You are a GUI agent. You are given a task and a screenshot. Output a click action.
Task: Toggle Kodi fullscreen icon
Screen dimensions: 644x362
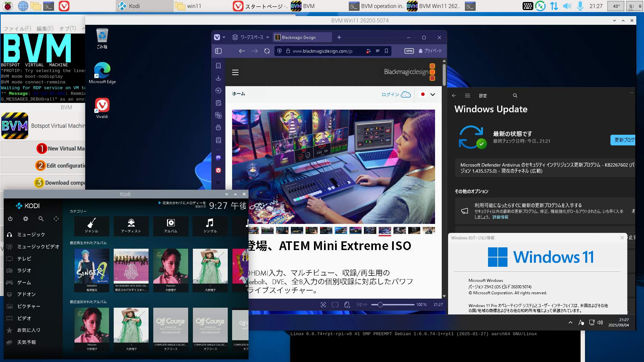pos(56,219)
